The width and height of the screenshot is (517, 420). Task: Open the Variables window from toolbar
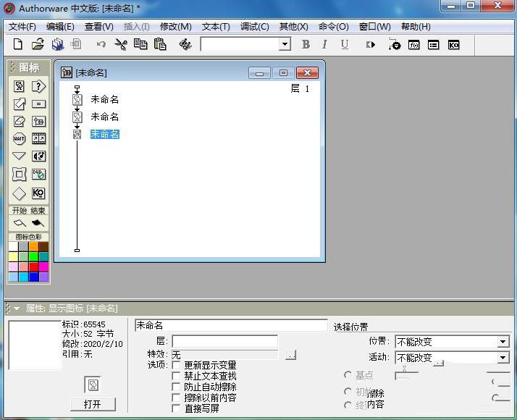[x=433, y=45]
